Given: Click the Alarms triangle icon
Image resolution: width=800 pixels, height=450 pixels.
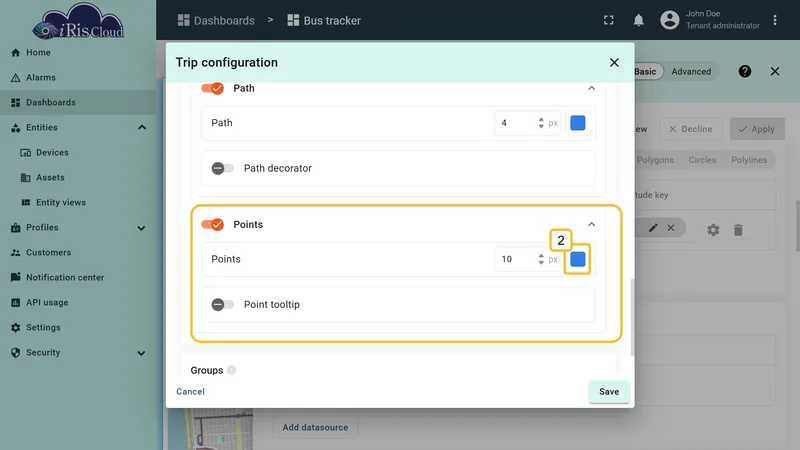Looking at the screenshot, I should pos(15,78).
